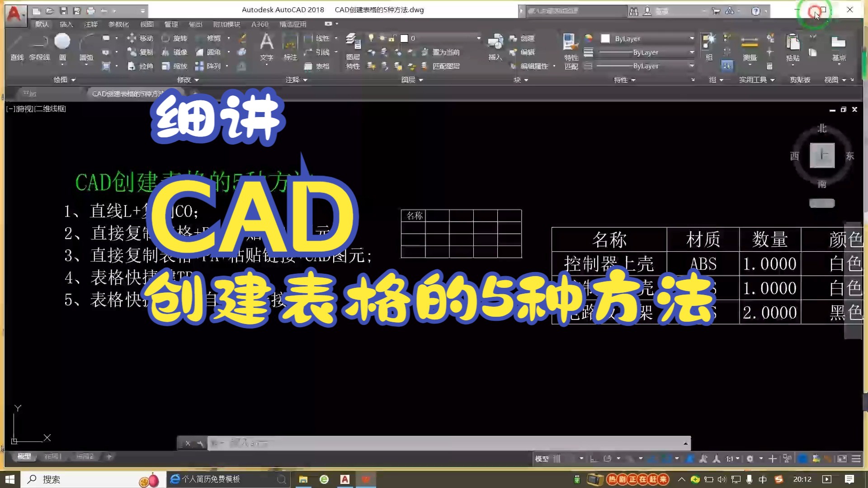This screenshot has width=868, height=488.
Task: Click 创建 (Create block) button
Action: 522,38
